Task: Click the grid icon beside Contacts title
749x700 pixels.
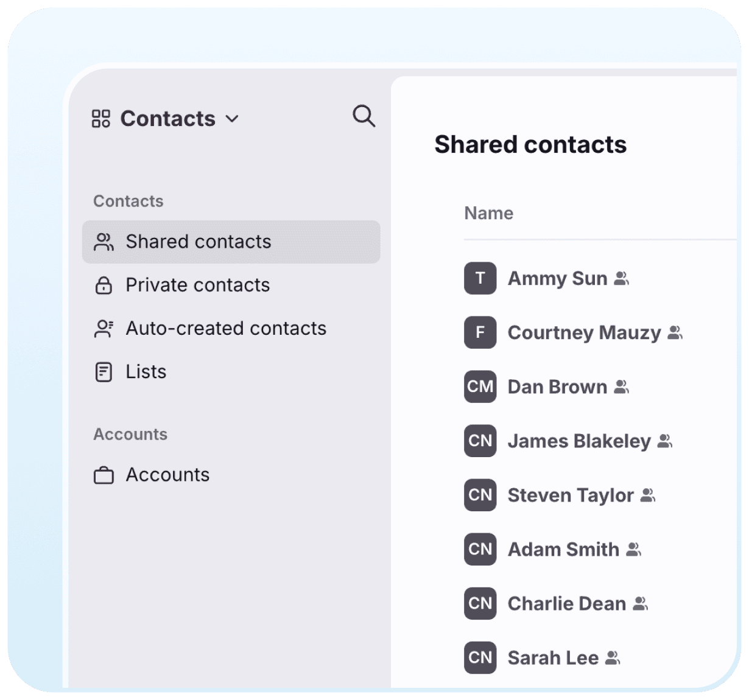Action: coord(101,119)
